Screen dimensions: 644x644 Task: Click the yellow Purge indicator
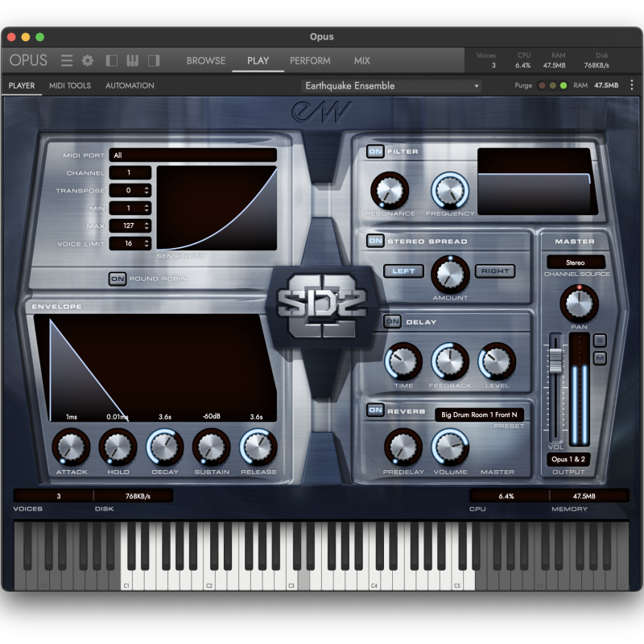(553, 85)
